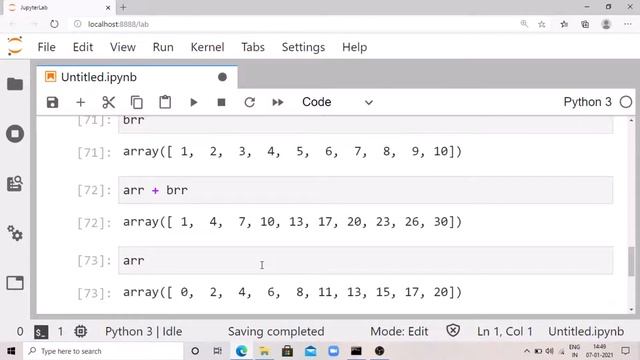Open browser Collections icon
The height and width of the screenshot is (360, 640).
585,24
